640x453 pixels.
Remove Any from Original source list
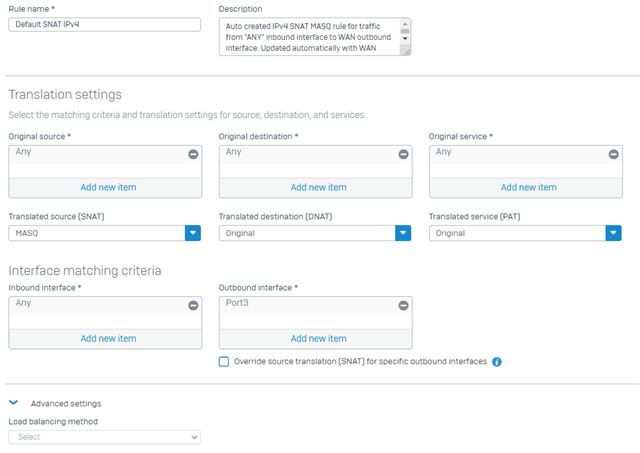click(x=193, y=154)
